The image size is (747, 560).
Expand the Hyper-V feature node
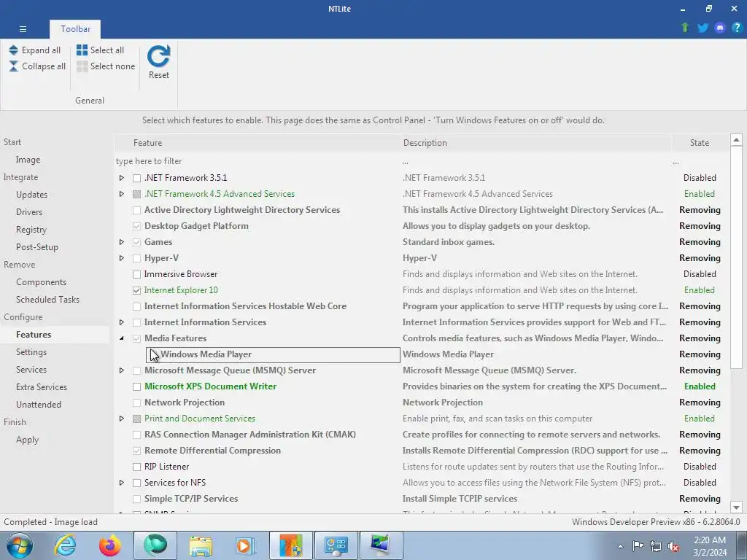tap(122, 258)
